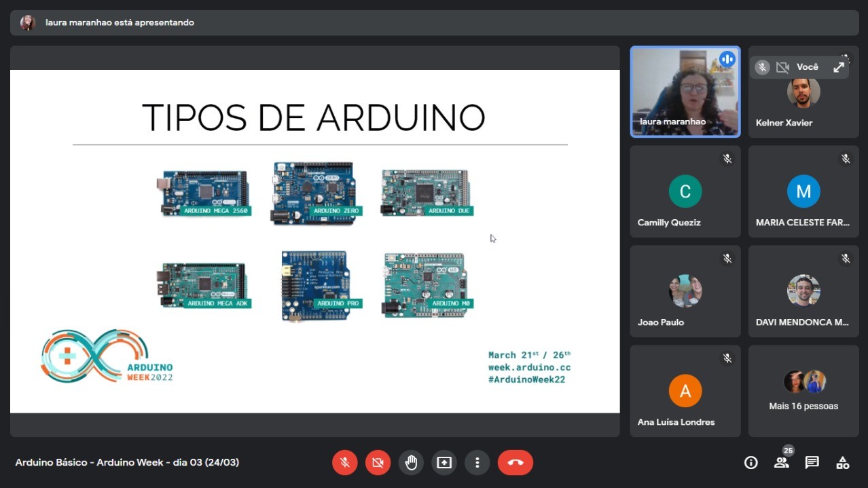
Task: Select DAVI MENDONCA participant tile
Action: tap(803, 291)
